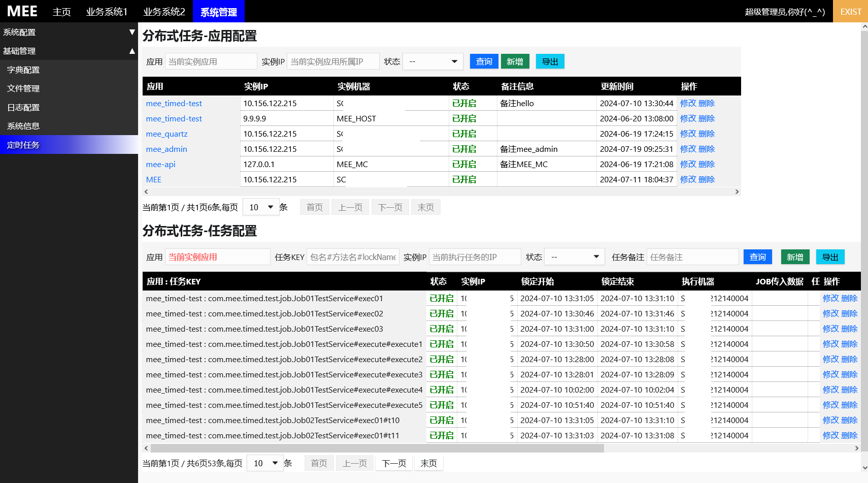Switch to 业务系统1 tab
Image resolution: width=868 pixels, height=483 pixels.
tap(107, 12)
